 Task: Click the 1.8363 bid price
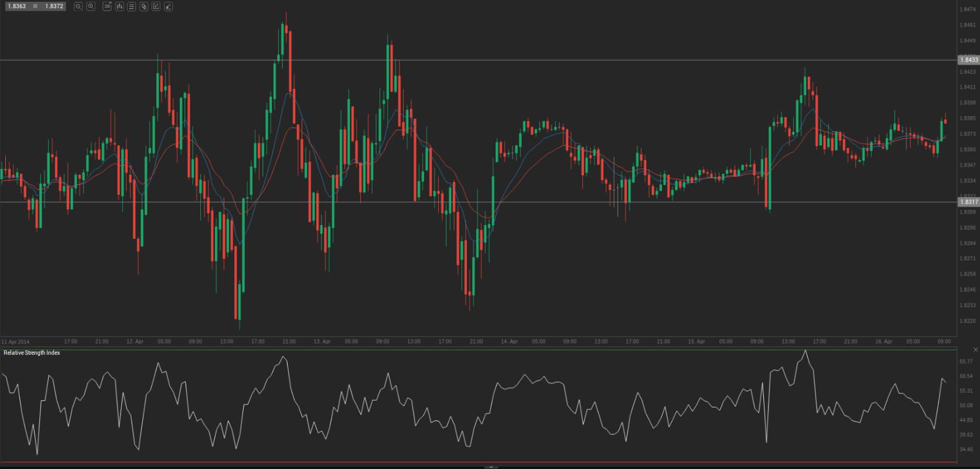click(16, 6)
